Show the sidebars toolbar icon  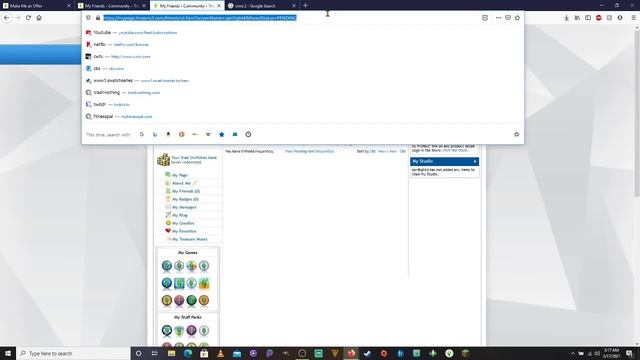coord(588,18)
